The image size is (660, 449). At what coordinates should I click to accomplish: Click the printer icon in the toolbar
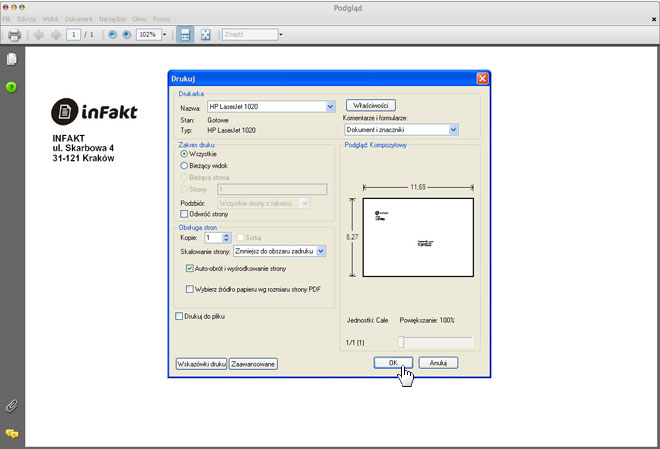click(x=14, y=35)
